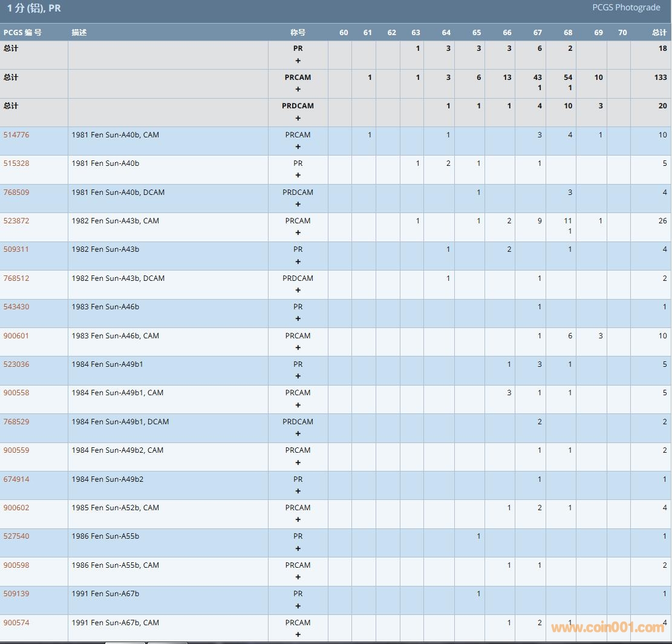Expand plus in 1991 Fen Sun-A67b, CAM row
The image size is (672, 644).
coord(298,634)
